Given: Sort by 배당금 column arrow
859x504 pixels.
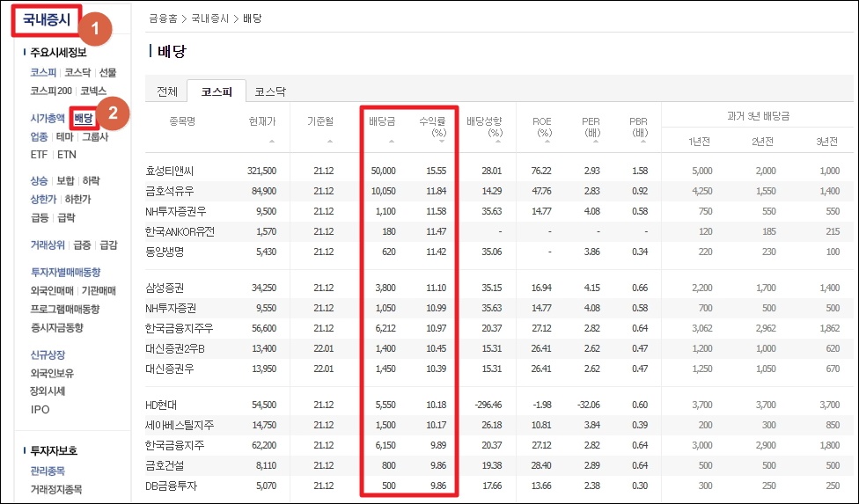Looking at the screenshot, I should coord(391,142).
